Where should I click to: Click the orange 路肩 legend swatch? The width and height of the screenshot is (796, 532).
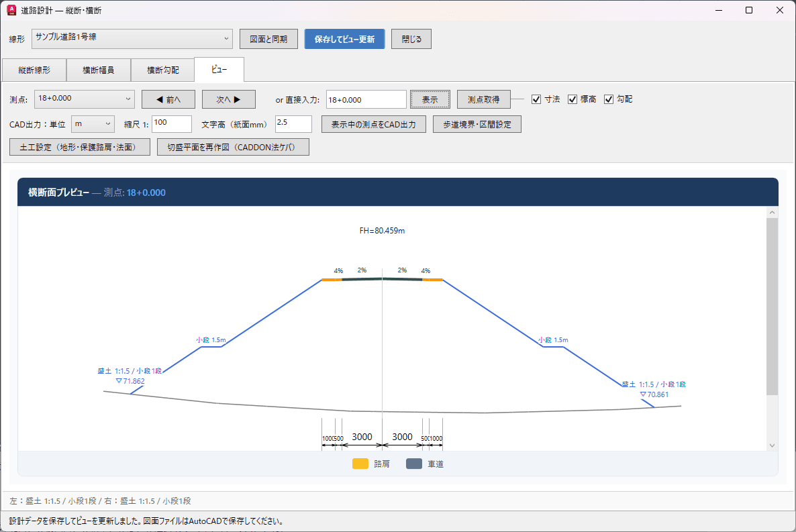360,464
